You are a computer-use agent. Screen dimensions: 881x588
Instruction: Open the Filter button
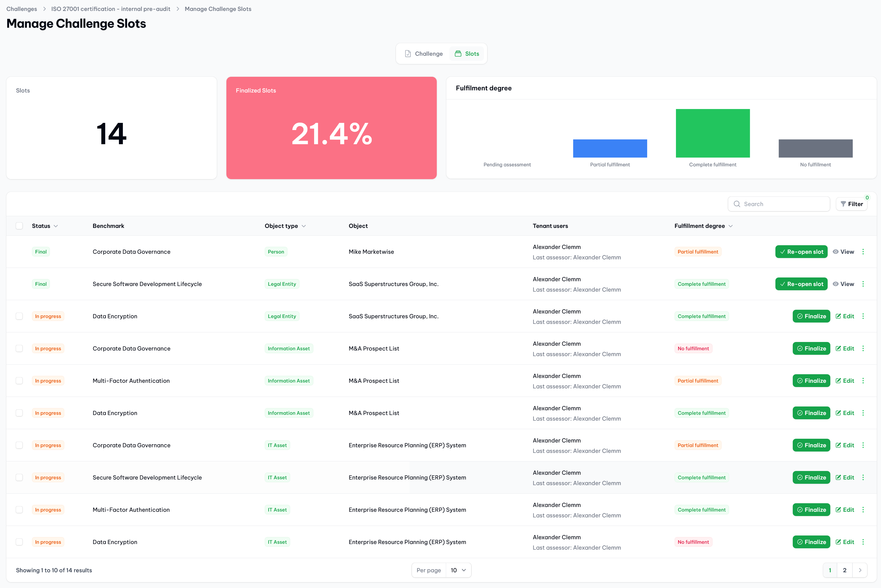point(851,204)
